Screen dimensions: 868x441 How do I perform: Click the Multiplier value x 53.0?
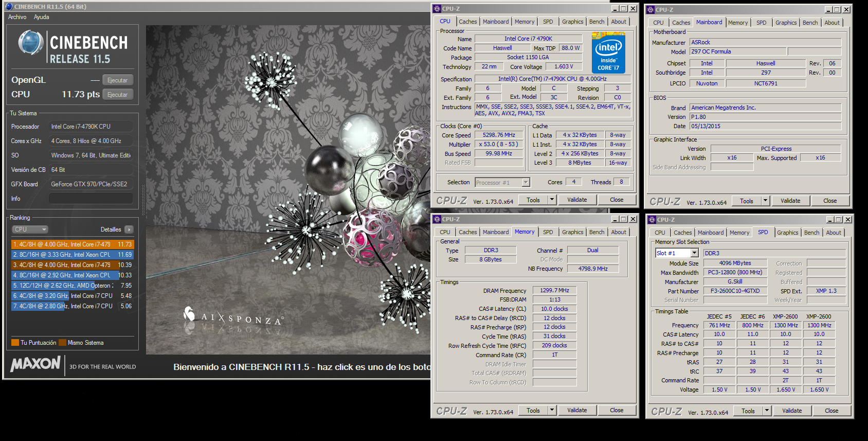499,145
